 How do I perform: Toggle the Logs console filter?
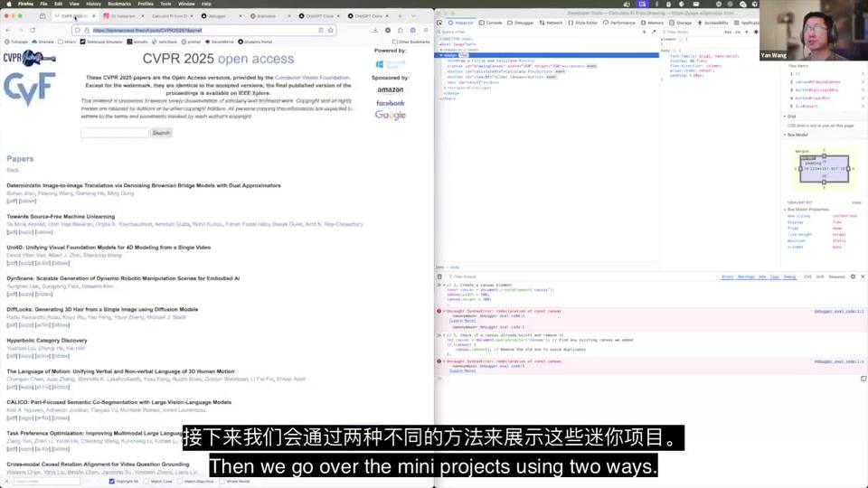pos(775,277)
